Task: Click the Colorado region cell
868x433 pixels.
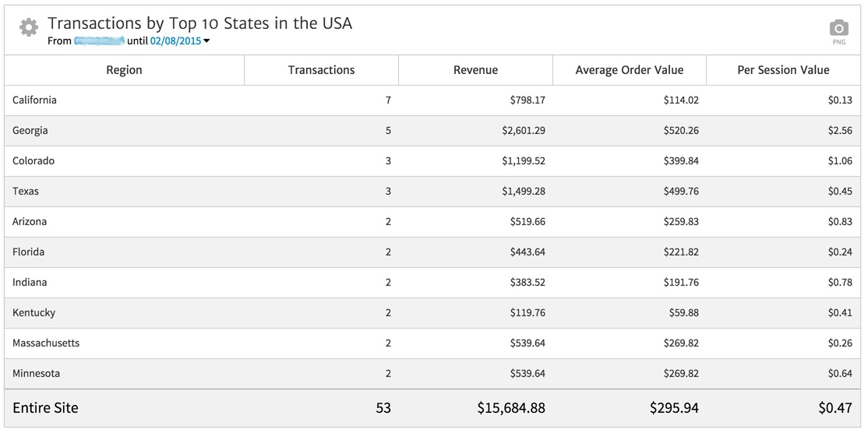Action: click(x=34, y=160)
